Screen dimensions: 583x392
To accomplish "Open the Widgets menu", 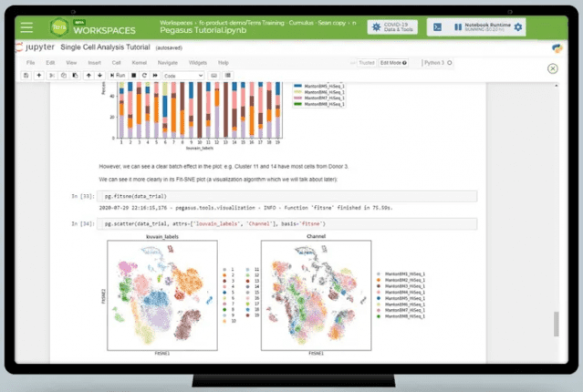I will pyautogui.click(x=195, y=63).
